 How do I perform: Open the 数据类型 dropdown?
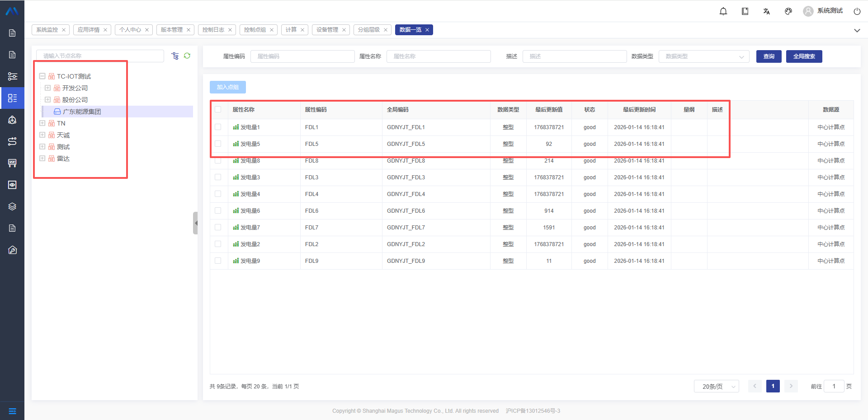704,56
